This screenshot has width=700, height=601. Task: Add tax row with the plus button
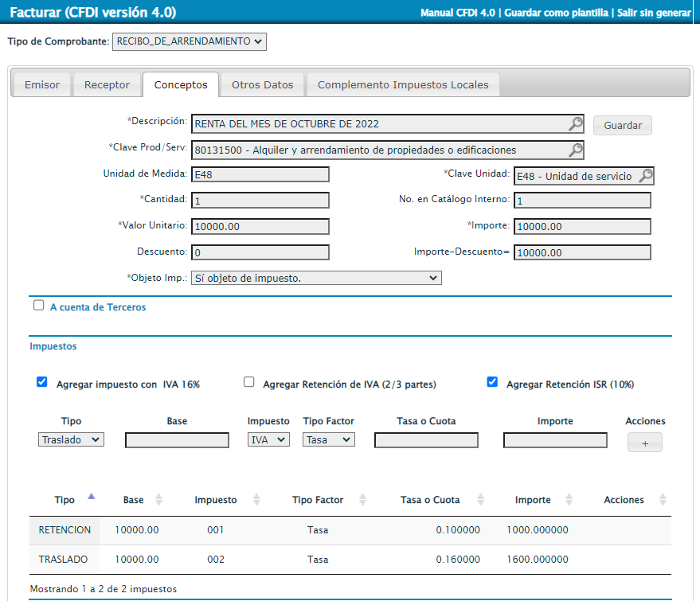(x=645, y=443)
